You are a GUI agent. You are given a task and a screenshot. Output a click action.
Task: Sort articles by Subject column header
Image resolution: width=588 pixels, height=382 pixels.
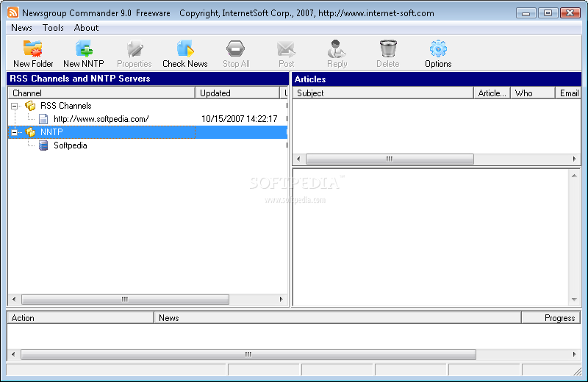pos(383,93)
